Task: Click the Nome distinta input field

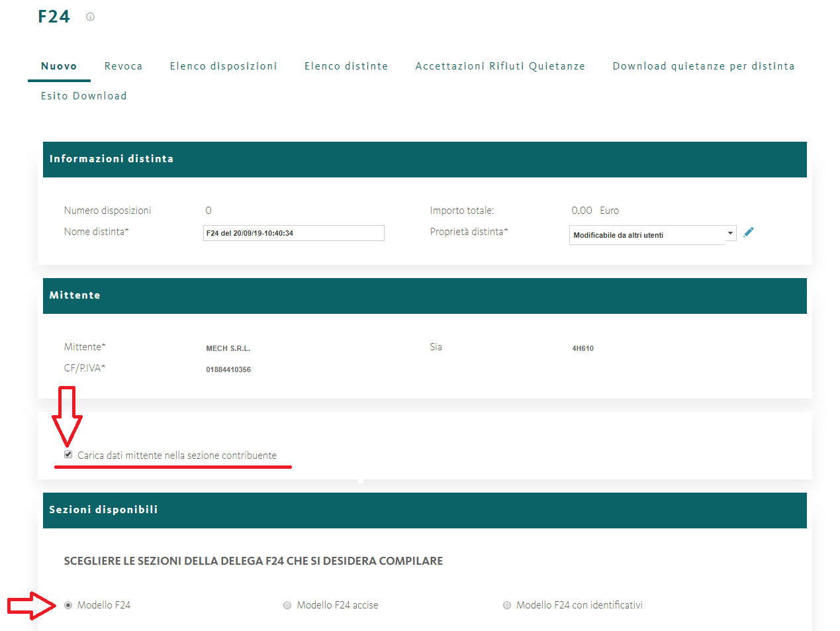Action: 293,233
